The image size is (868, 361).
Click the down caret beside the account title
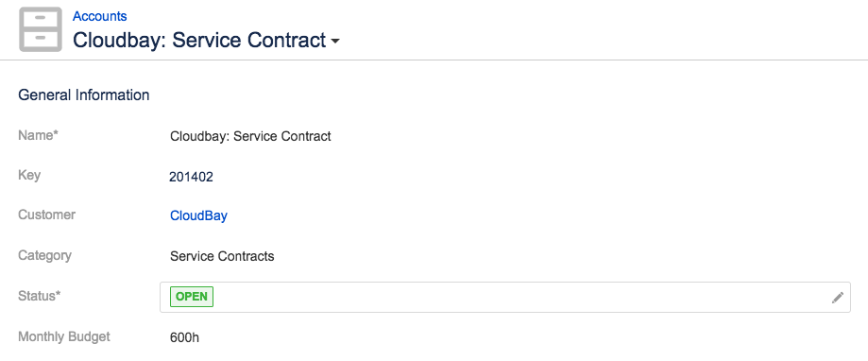[335, 43]
